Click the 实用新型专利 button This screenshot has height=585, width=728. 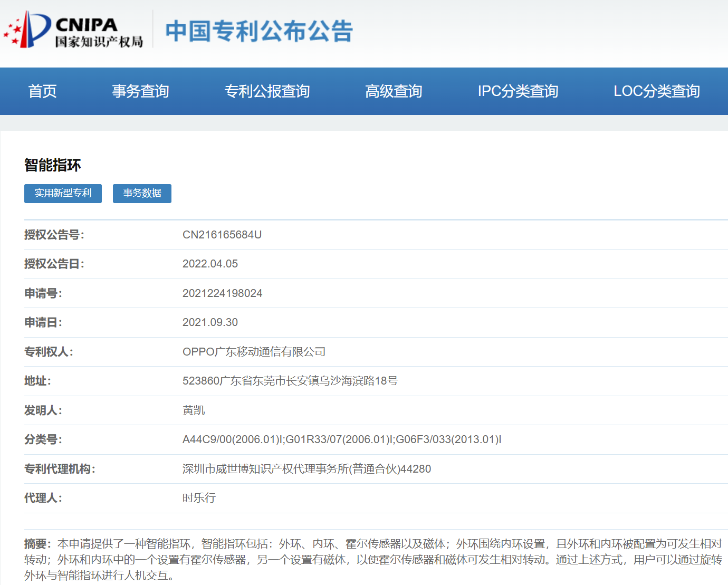tap(63, 194)
